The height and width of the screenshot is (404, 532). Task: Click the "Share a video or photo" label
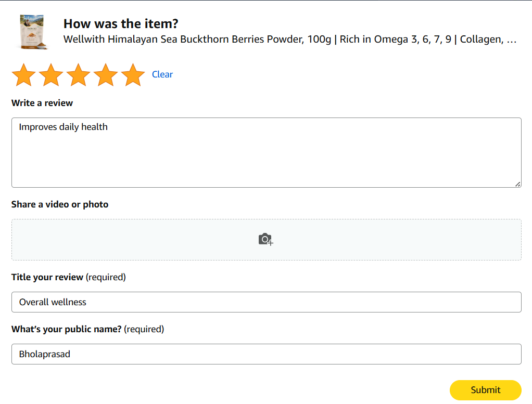point(60,204)
